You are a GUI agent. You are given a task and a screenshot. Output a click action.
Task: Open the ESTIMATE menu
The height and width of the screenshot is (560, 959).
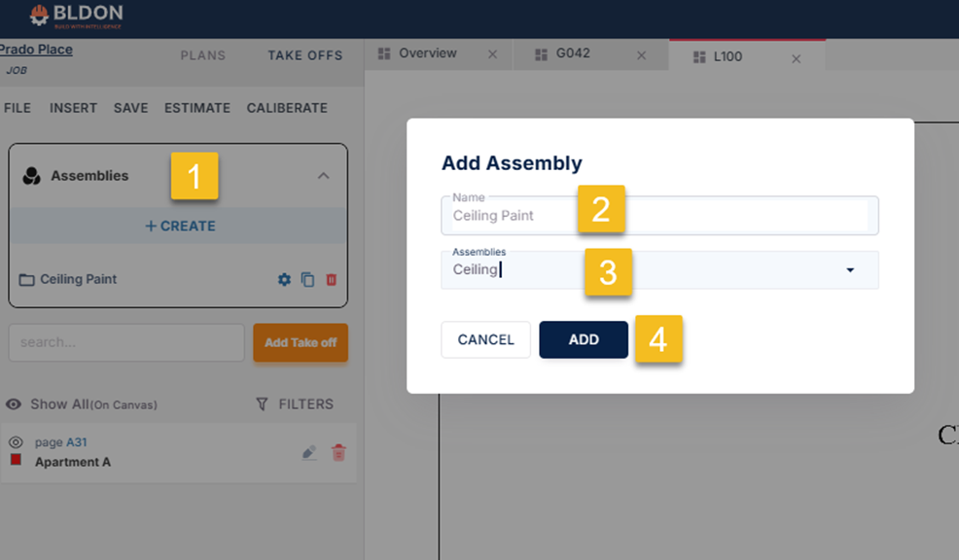197,108
